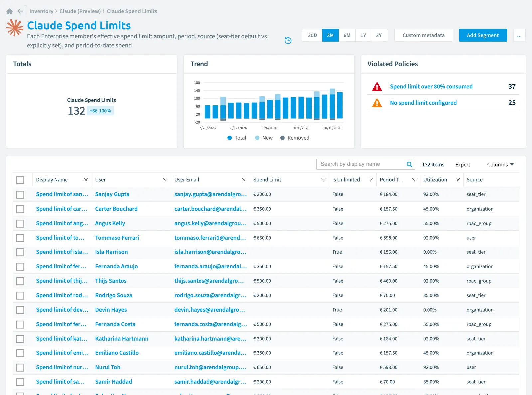
Task: Check the Carter Bouchard row checkbox
Action: click(20, 209)
